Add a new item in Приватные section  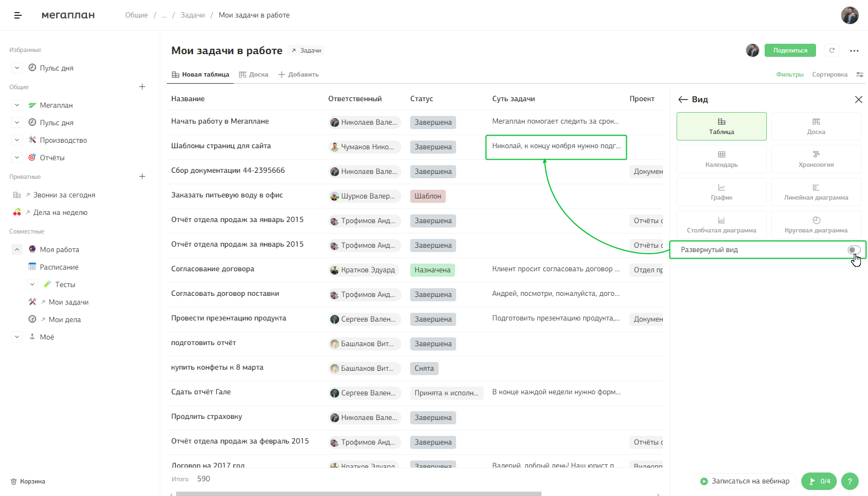142,177
